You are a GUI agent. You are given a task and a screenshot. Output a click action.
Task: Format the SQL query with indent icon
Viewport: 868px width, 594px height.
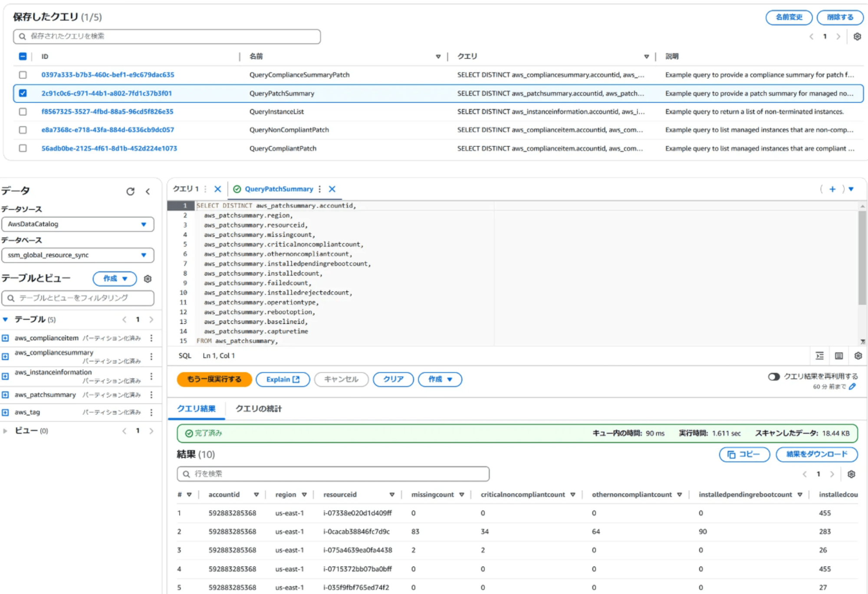[x=820, y=356]
